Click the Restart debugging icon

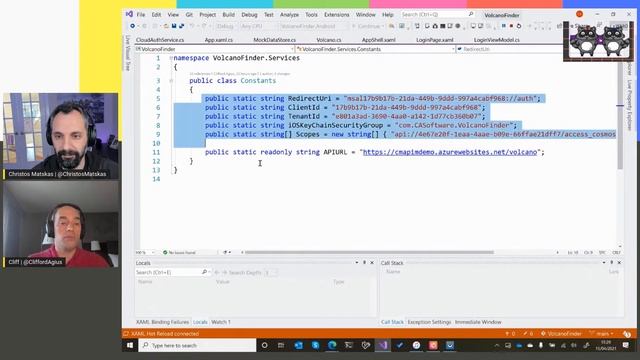click(519, 26)
